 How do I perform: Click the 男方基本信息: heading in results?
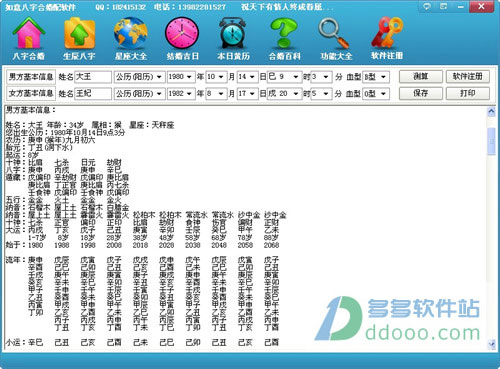[31, 110]
